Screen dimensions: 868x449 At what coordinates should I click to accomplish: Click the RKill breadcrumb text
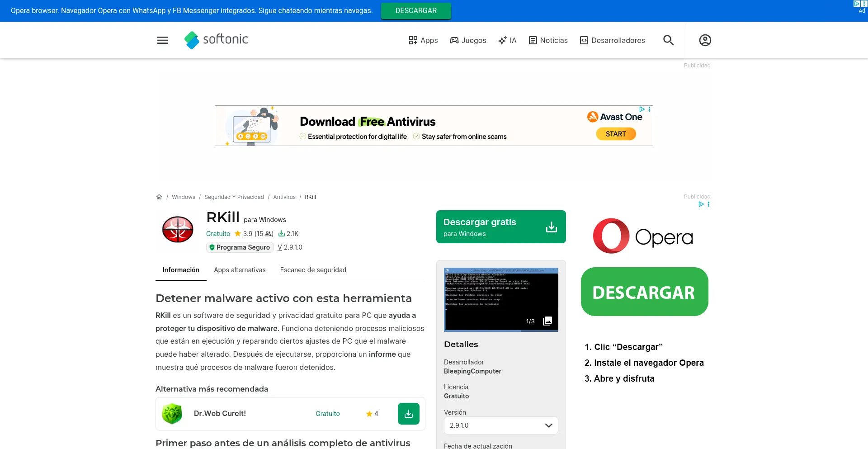tap(310, 197)
